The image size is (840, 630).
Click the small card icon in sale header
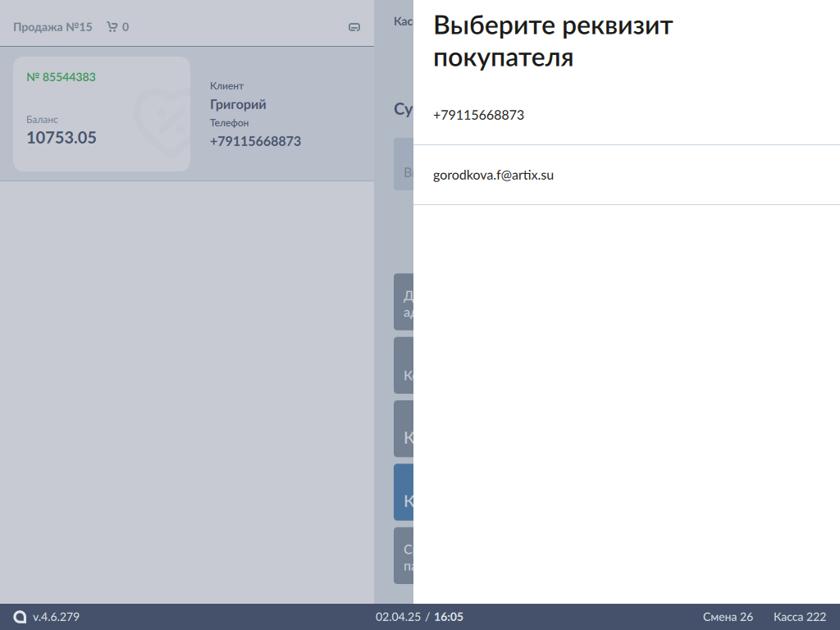(354, 27)
